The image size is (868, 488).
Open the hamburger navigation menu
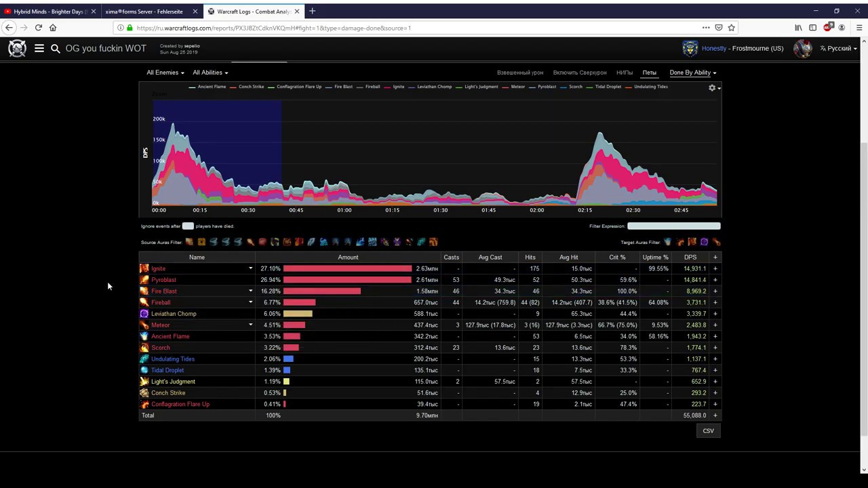pos(39,48)
